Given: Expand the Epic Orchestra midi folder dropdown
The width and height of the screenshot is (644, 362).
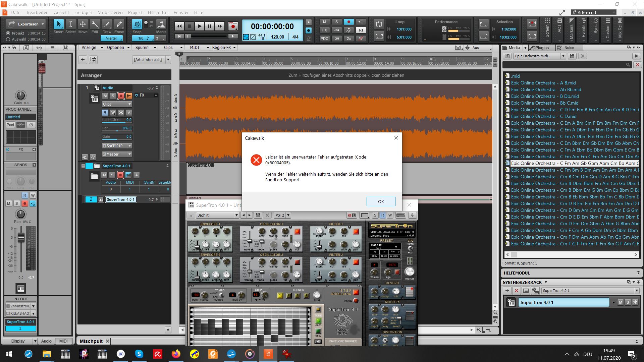Looking at the screenshot, I should [563, 56].
